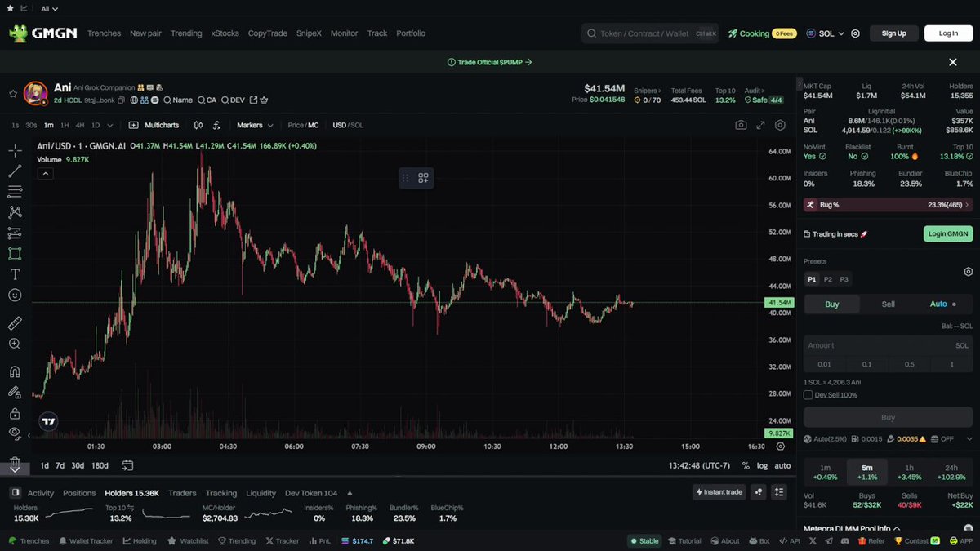Open SnipeX in navigation

[309, 33]
